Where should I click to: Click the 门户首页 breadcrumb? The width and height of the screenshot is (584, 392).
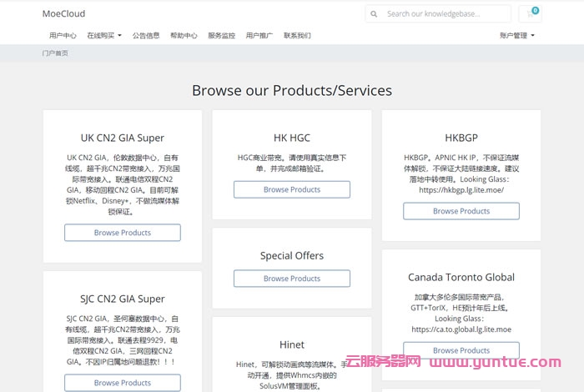point(55,53)
